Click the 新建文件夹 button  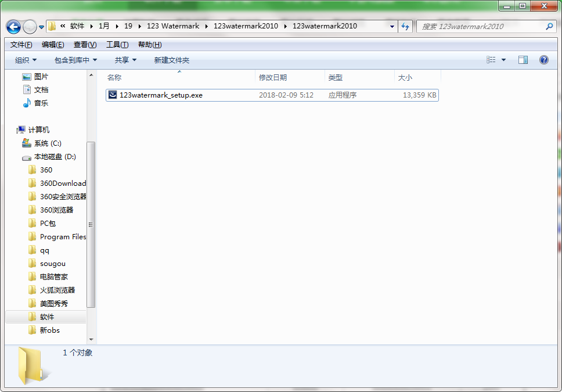pos(172,60)
